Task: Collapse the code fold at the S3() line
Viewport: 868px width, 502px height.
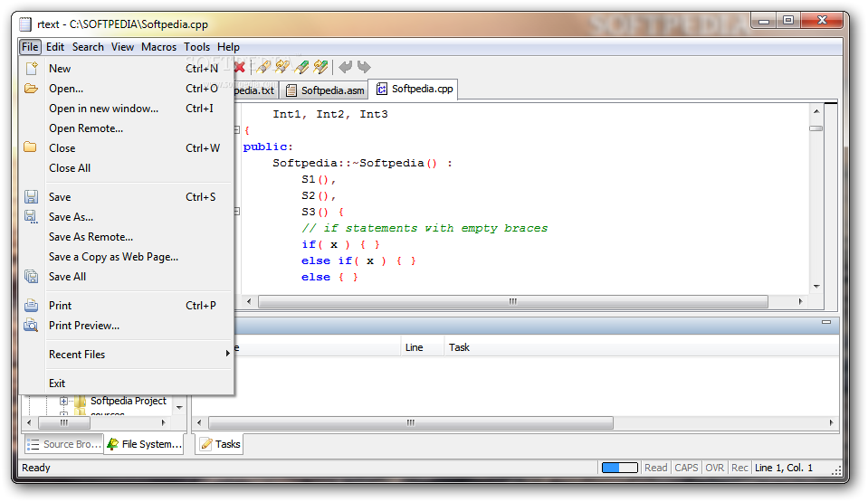Action: click(237, 212)
